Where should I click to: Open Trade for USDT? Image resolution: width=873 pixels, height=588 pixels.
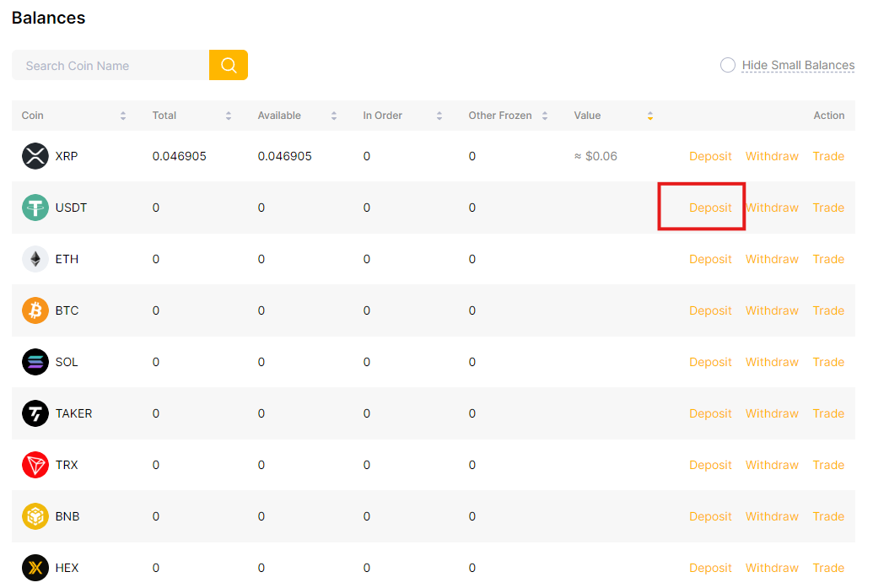(x=828, y=208)
